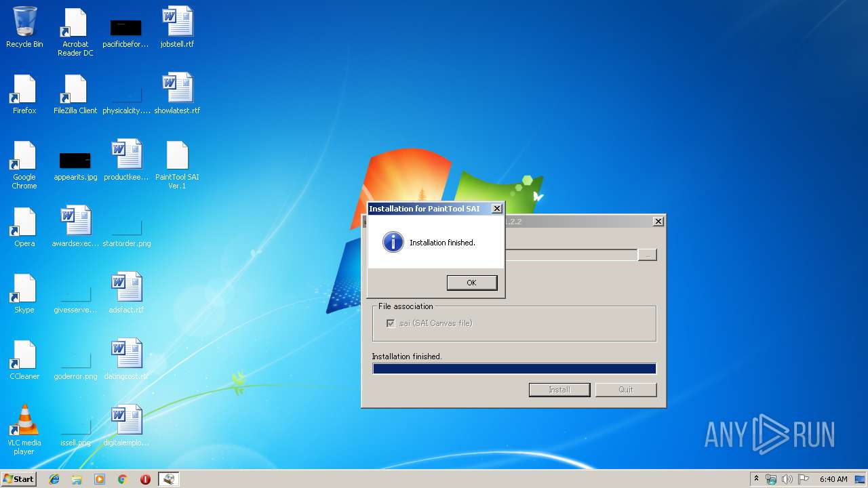The height and width of the screenshot is (488, 868).
Task: Open the volume speaker tray icon
Action: click(x=787, y=479)
